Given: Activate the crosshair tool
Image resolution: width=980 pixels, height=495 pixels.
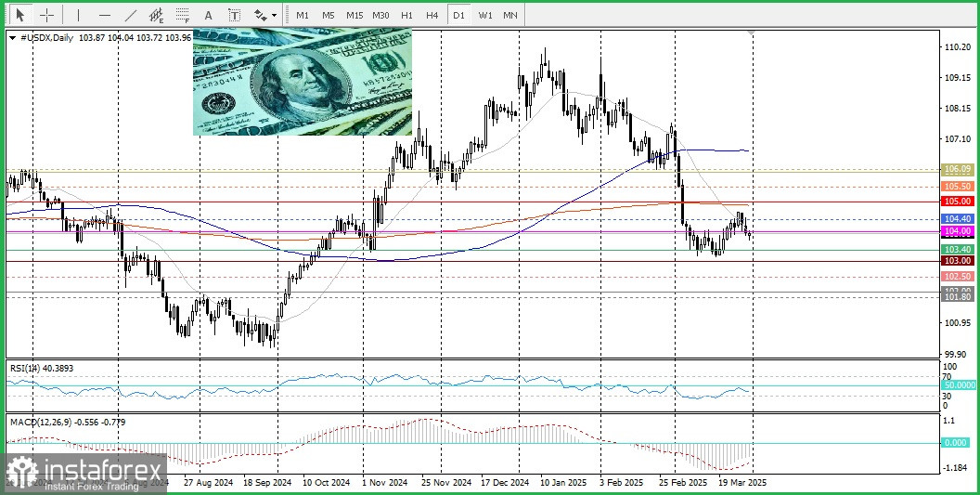Looking at the screenshot, I should [x=46, y=15].
